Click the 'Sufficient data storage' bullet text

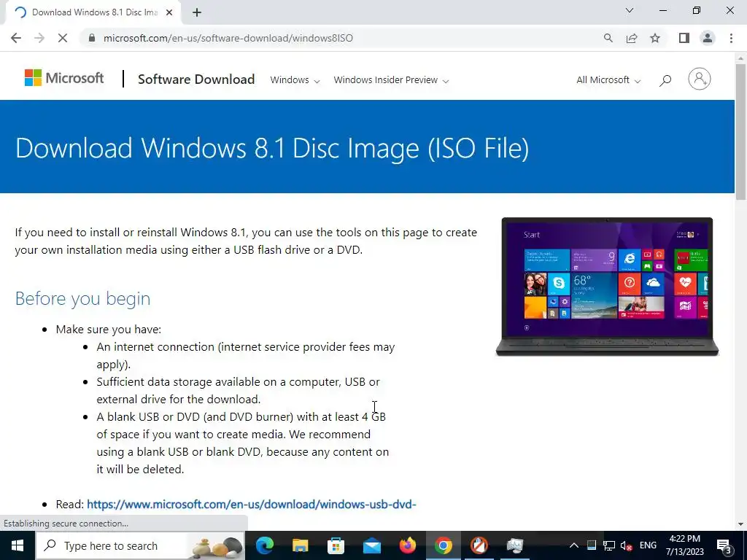click(x=239, y=391)
